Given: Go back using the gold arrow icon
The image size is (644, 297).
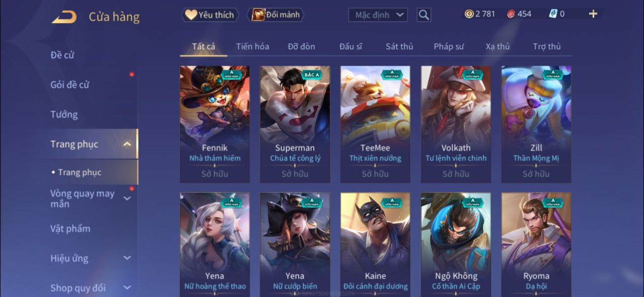Looking at the screenshot, I should [64, 17].
